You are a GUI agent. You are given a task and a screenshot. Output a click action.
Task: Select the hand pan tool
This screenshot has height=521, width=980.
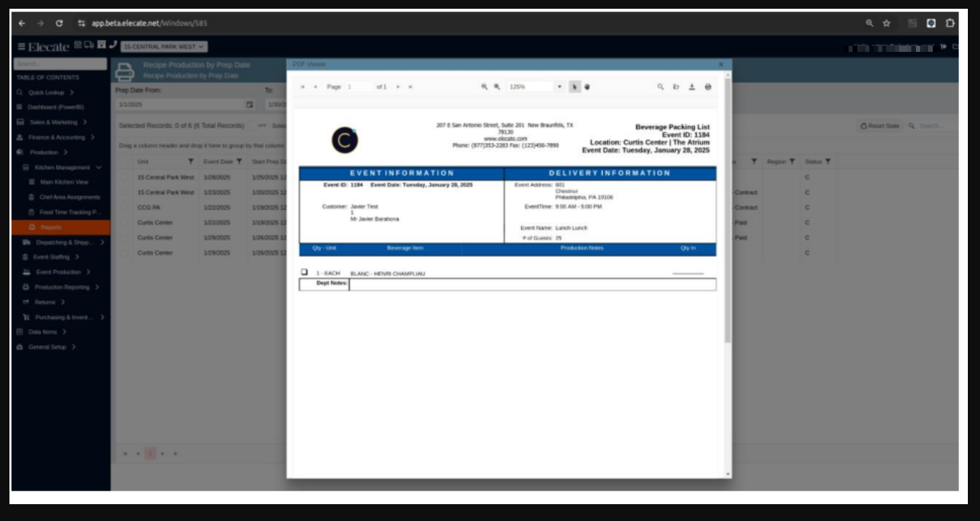pyautogui.click(x=586, y=87)
